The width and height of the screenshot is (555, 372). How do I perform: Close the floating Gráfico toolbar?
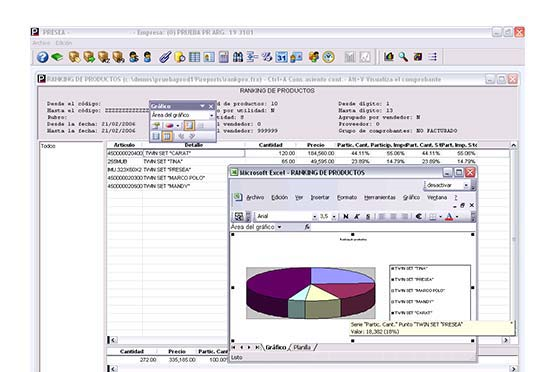tap(211, 106)
